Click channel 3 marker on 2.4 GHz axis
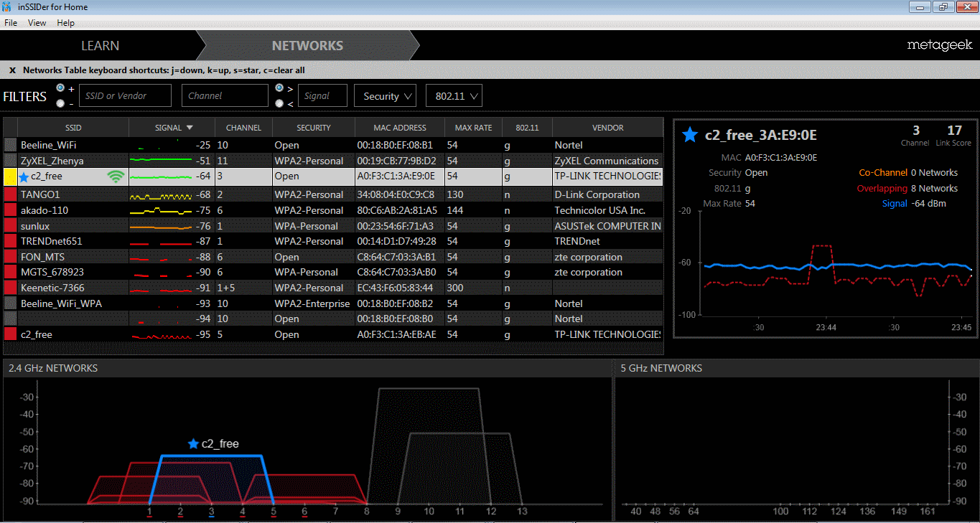Viewport: 980px width, 523px height. 211,512
